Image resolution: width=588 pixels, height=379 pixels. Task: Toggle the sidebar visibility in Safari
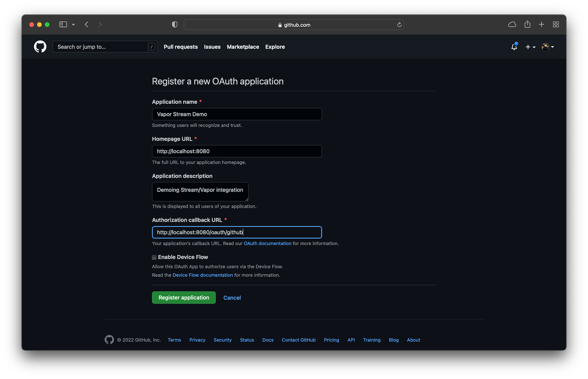point(62,24)
